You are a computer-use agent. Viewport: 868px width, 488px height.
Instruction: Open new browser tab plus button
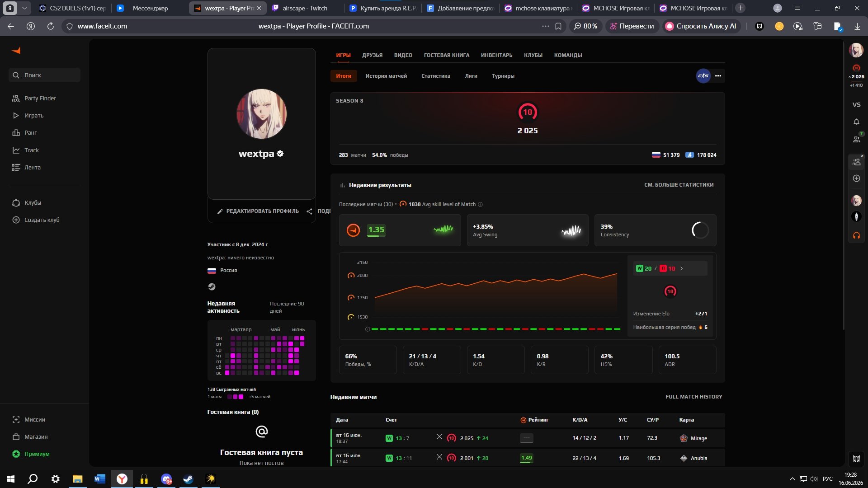[x=740, y=8]
